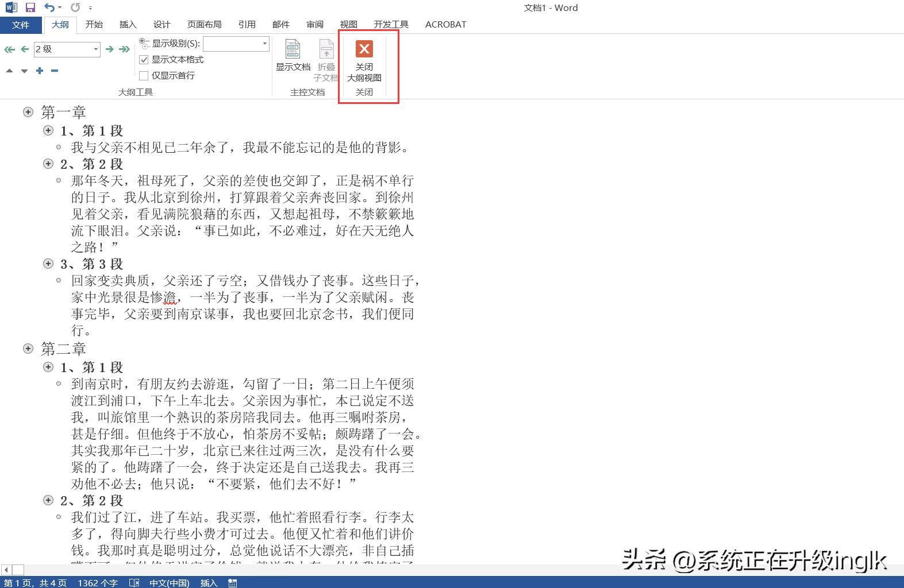Collapse item using the blue minus icon
The image size is (904, 588).
click(55, 71)
